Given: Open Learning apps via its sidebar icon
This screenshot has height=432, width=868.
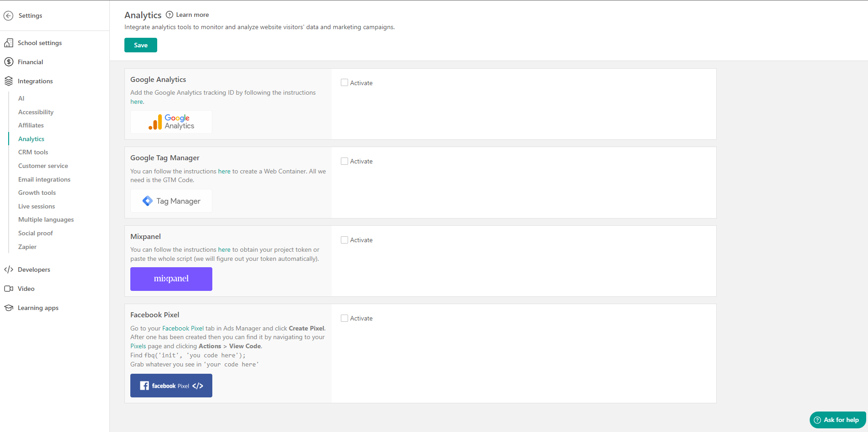Looking at the screenshot, I should click(x=9, y=307).
